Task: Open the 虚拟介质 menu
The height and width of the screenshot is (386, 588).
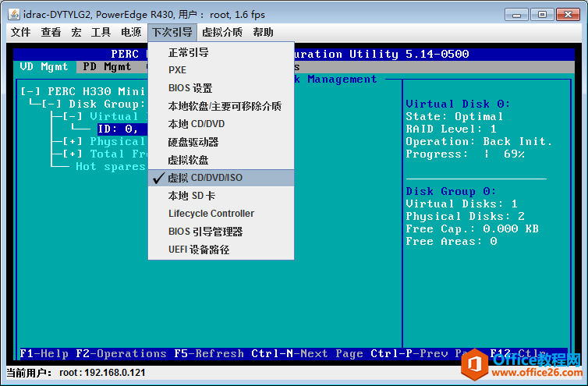Action: coord(222,32)
